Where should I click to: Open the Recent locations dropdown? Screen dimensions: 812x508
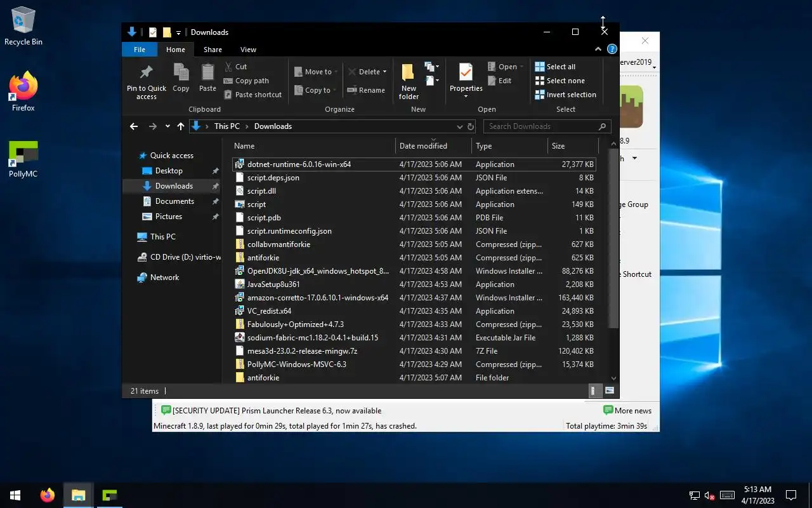pyautogui.click(x=167, y=126)
